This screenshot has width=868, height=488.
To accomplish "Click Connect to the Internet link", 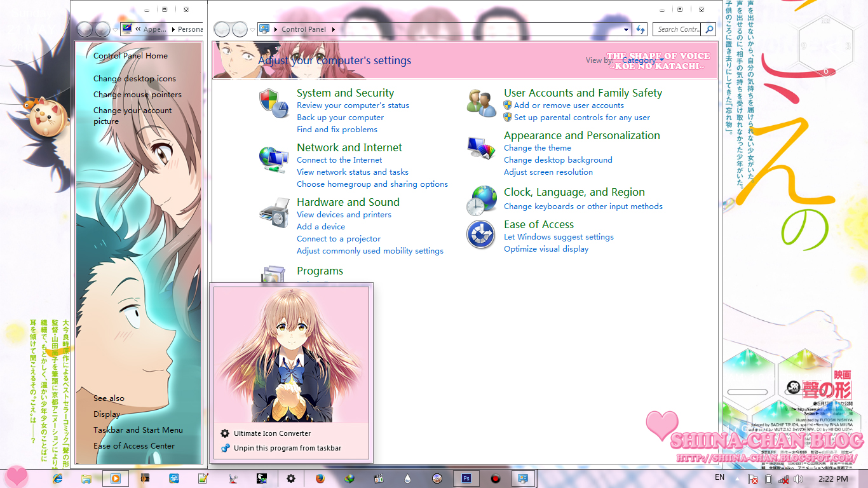I will (339, 160).
